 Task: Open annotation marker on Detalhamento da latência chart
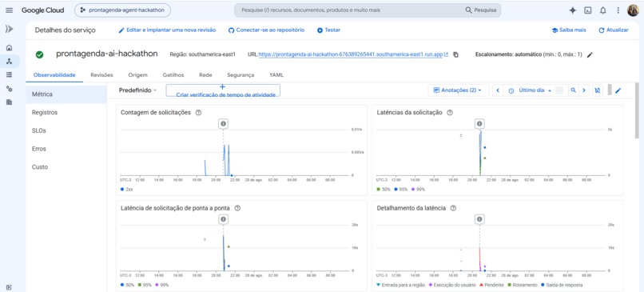(x=479, y=219)
